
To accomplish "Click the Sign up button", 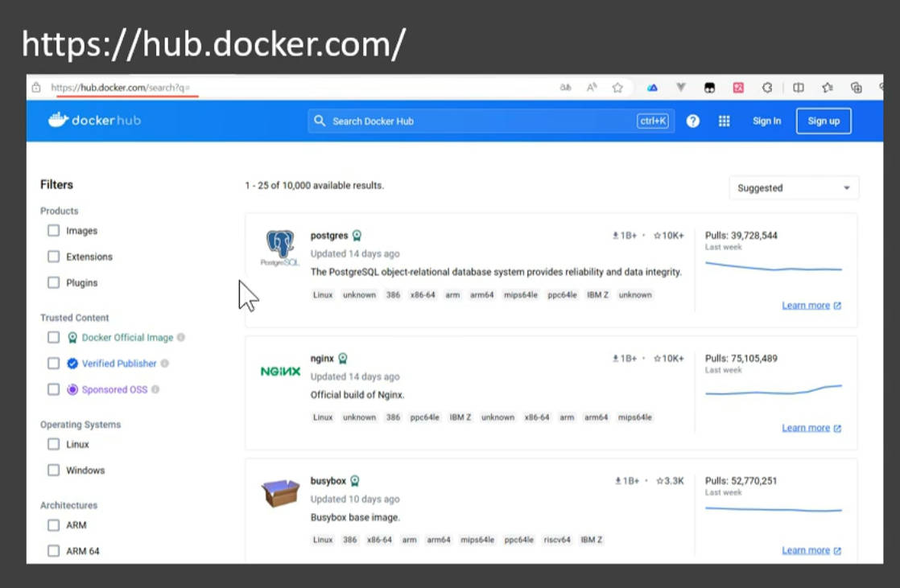I will (823, 121).
